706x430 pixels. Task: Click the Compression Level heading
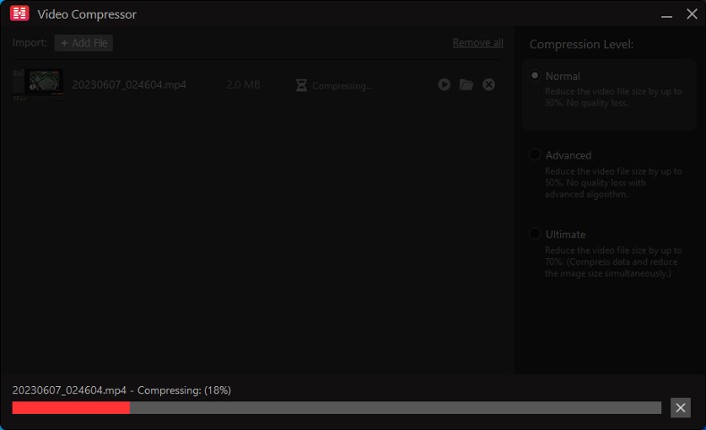[x=581, y=44]
